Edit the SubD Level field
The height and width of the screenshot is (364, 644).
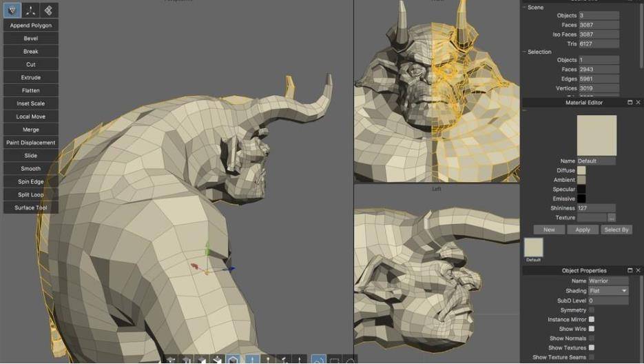608,301
